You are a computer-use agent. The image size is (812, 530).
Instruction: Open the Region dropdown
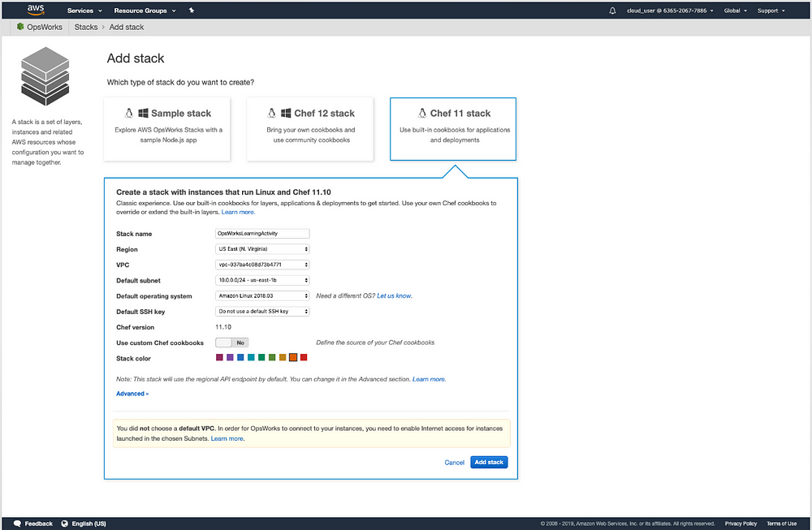(x=262, y=249)
